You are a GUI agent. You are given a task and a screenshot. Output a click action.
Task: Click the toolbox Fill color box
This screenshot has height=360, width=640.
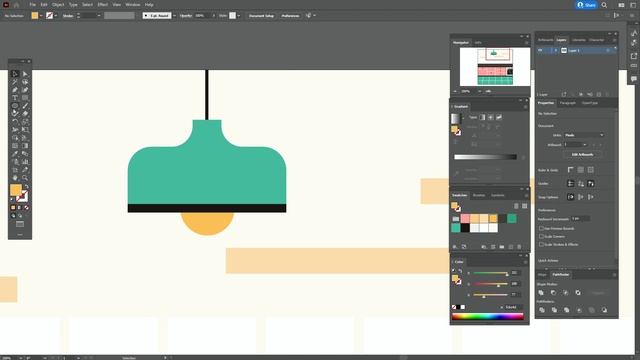coord(16,190)
